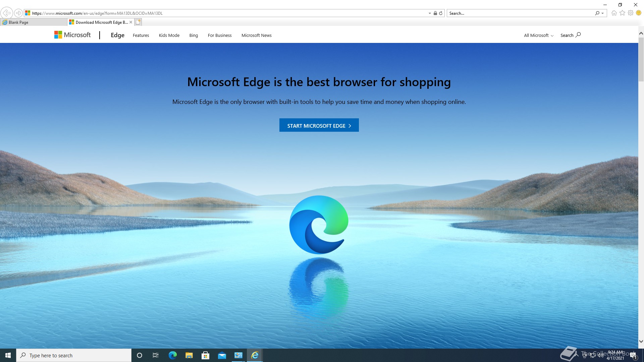Click the site Search link with magnifier
The image size is (644, 362).
571,35
